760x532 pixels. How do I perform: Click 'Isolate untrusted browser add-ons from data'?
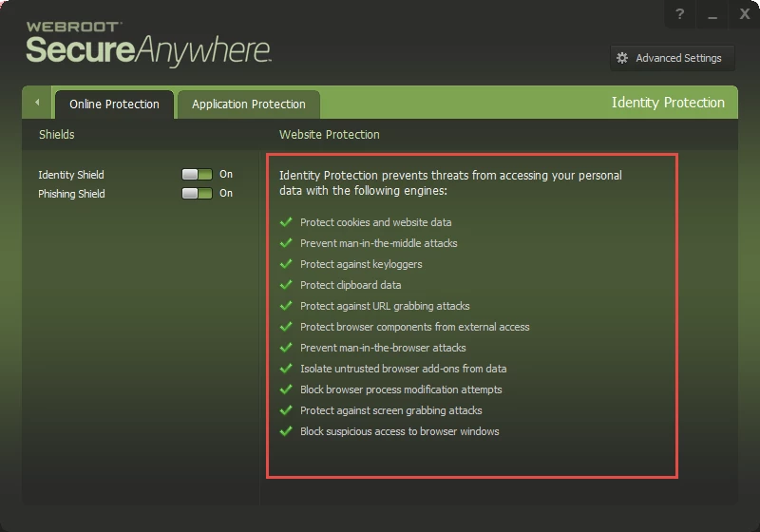click(x=403, y=369)
